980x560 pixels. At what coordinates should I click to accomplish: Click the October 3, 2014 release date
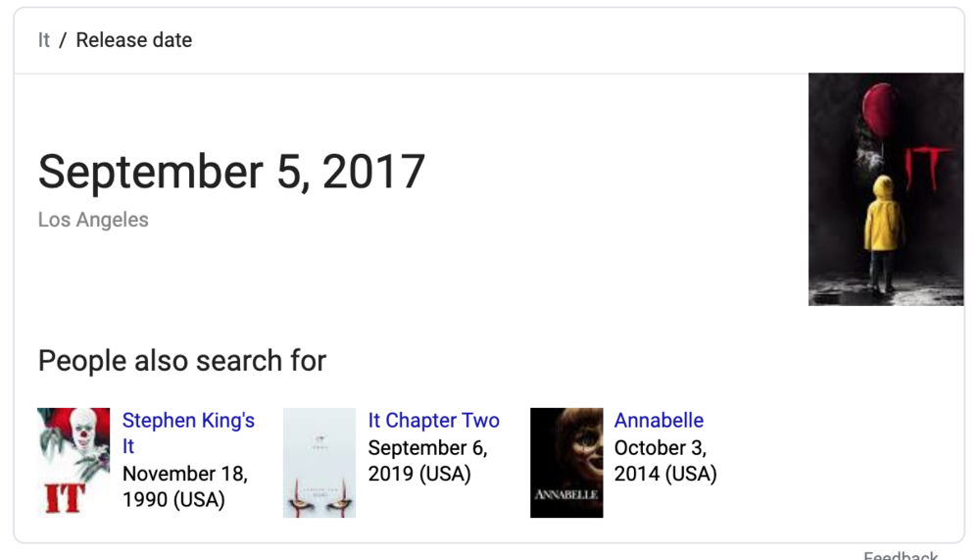point(664,461)
